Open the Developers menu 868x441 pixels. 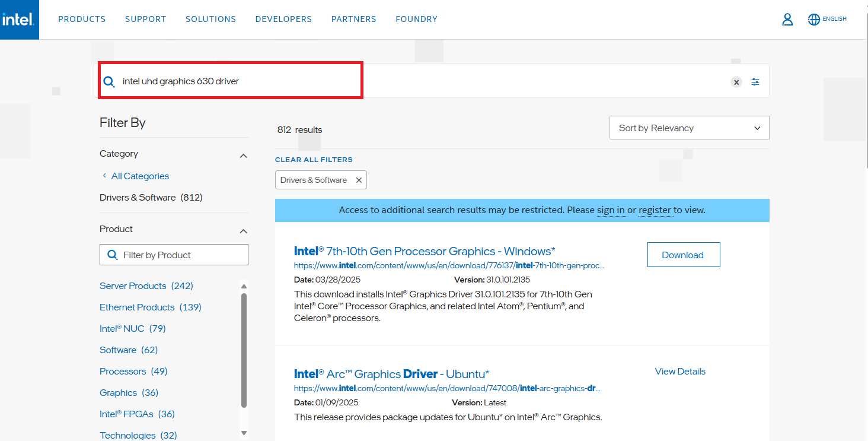283,19
